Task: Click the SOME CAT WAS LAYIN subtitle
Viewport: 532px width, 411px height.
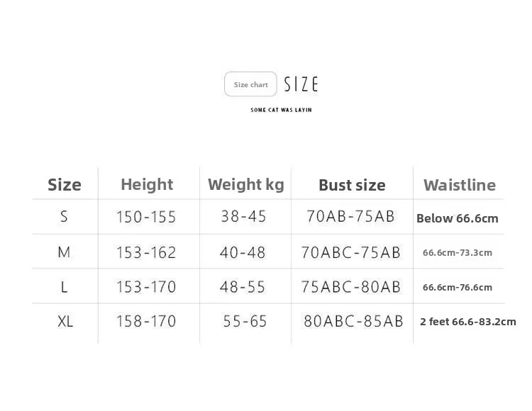Action: click(281, 110)
